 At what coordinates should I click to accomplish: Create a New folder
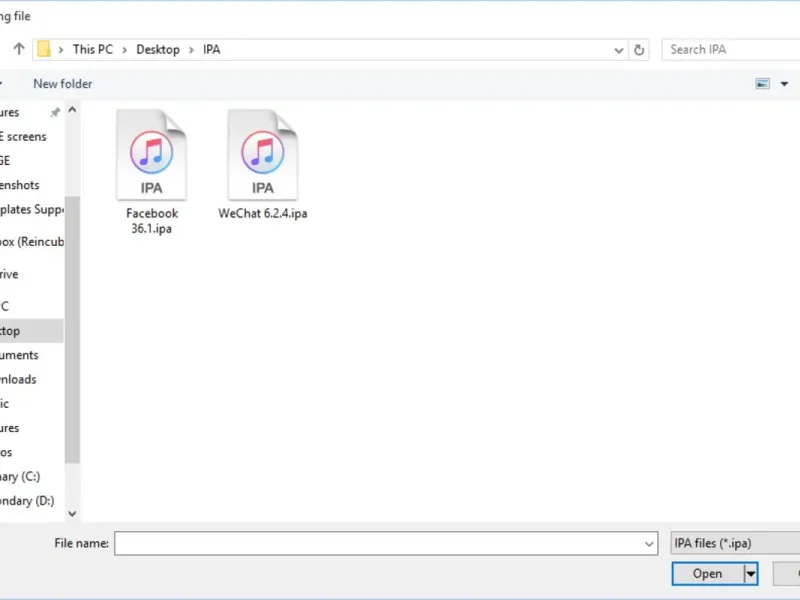point(62,84)
